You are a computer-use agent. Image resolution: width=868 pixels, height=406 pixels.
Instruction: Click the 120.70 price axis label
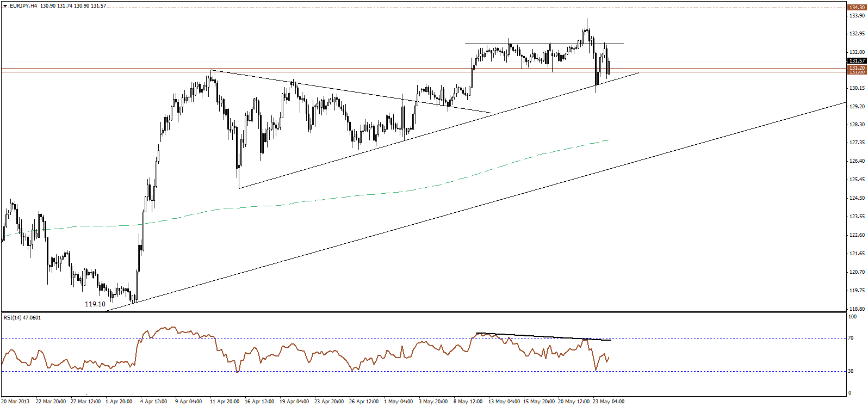[857, 272]
